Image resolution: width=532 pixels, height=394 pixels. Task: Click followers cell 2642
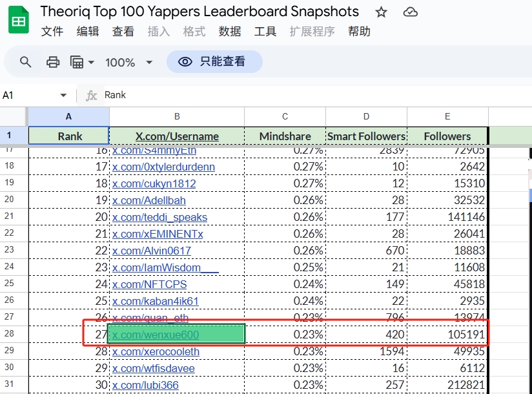447,167
